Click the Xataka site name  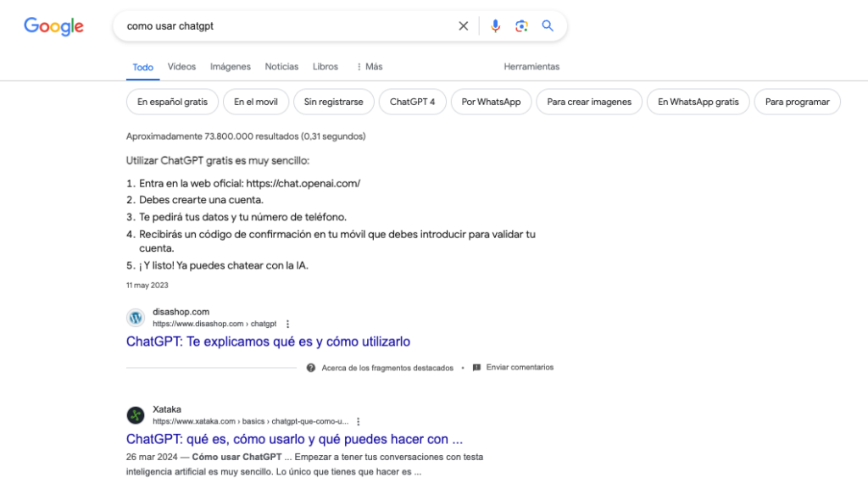(x=167, y=409)
